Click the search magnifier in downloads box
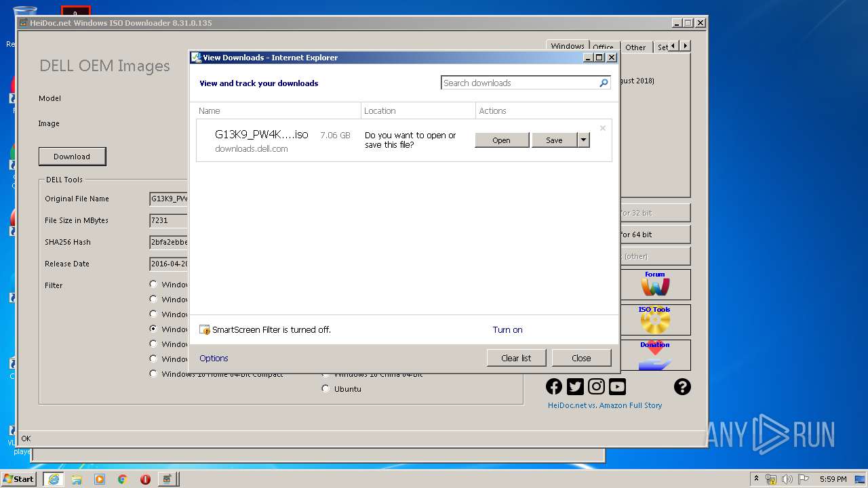 point(604,83)
